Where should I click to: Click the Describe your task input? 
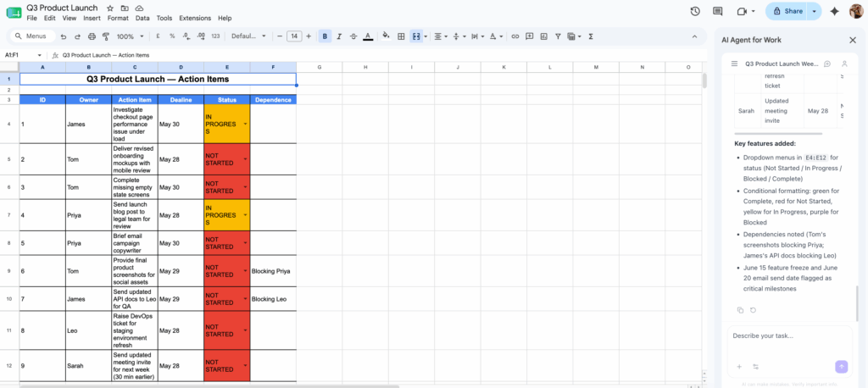click(789, 336)
